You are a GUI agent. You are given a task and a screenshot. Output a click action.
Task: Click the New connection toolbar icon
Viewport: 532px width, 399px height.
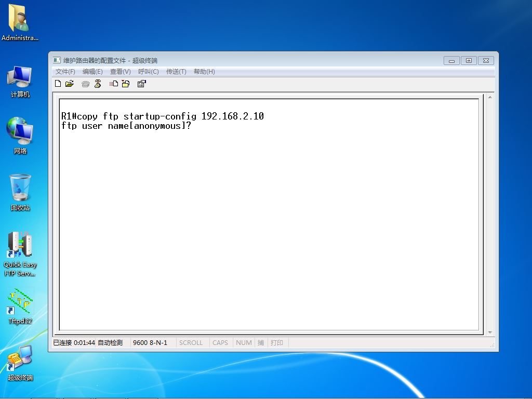[58, 84]
